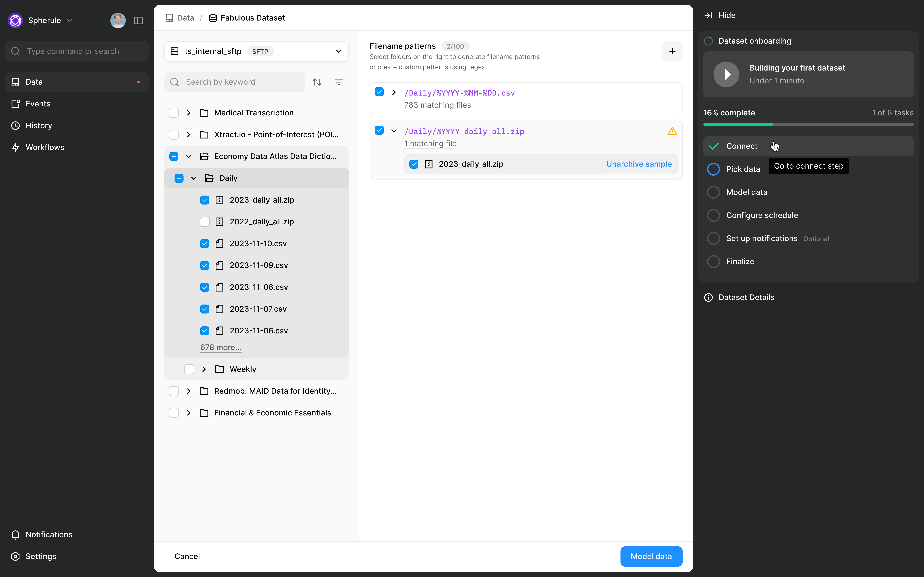The height and width of the screenshot is (577, 924).
Task: Click the sort arrows icon
Action: 317,82
